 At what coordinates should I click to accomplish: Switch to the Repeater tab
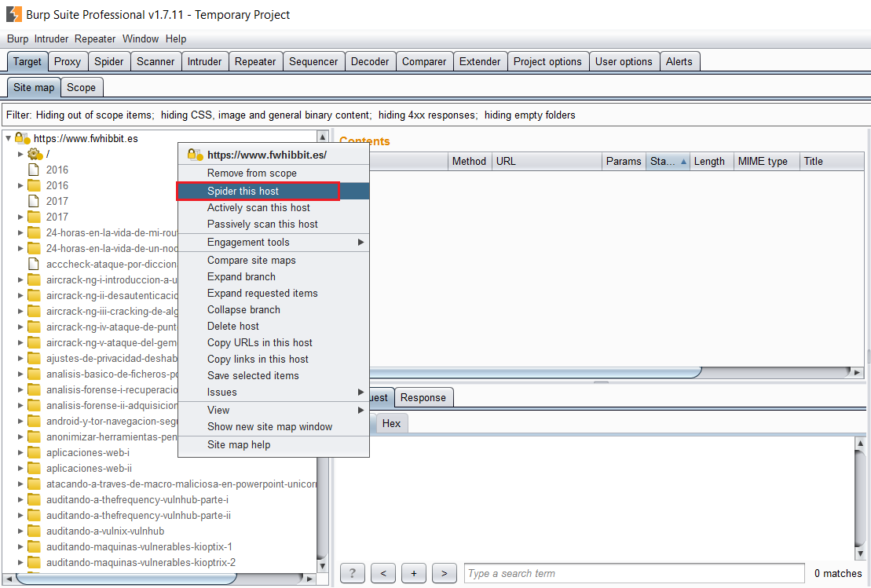(255, 61)
